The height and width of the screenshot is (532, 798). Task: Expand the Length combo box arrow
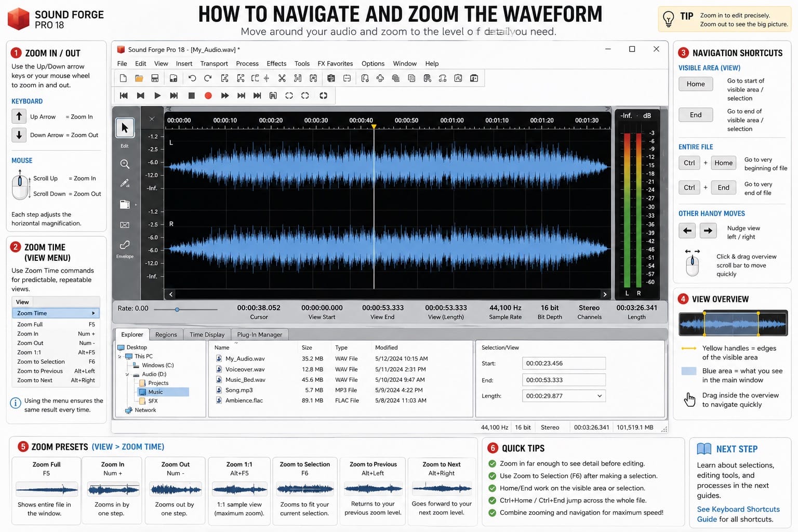600,396
